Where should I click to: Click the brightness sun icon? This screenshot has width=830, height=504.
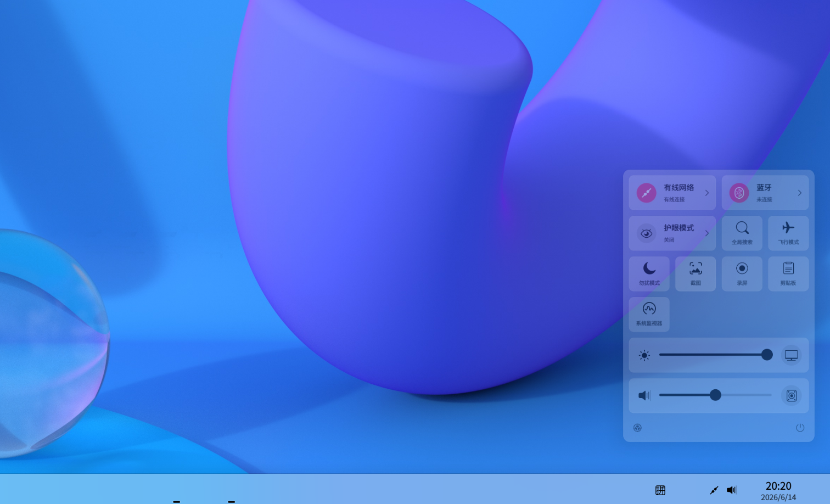[644, 355]
